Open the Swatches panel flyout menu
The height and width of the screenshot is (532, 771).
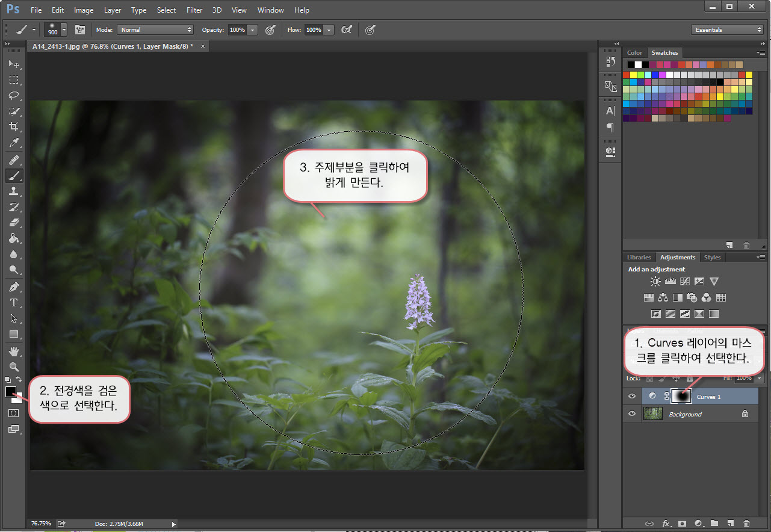pos(761,53)
